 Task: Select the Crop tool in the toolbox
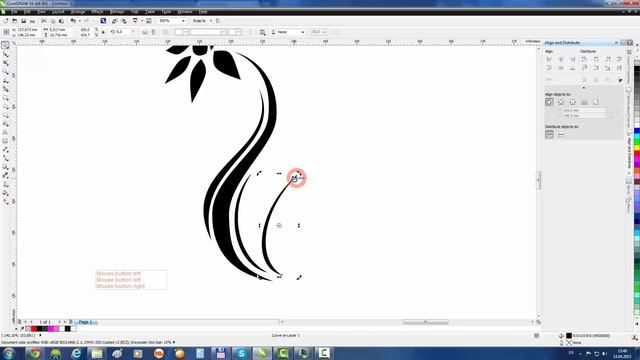coord(5,63)
